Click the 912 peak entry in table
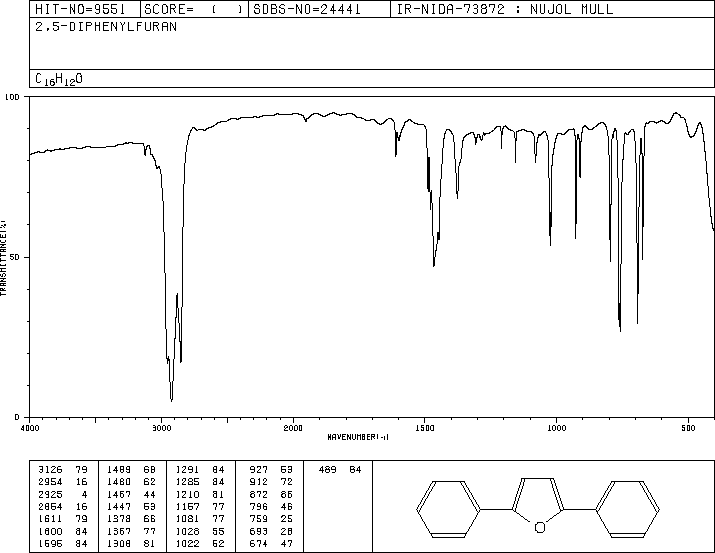 [x=271, y=482]
